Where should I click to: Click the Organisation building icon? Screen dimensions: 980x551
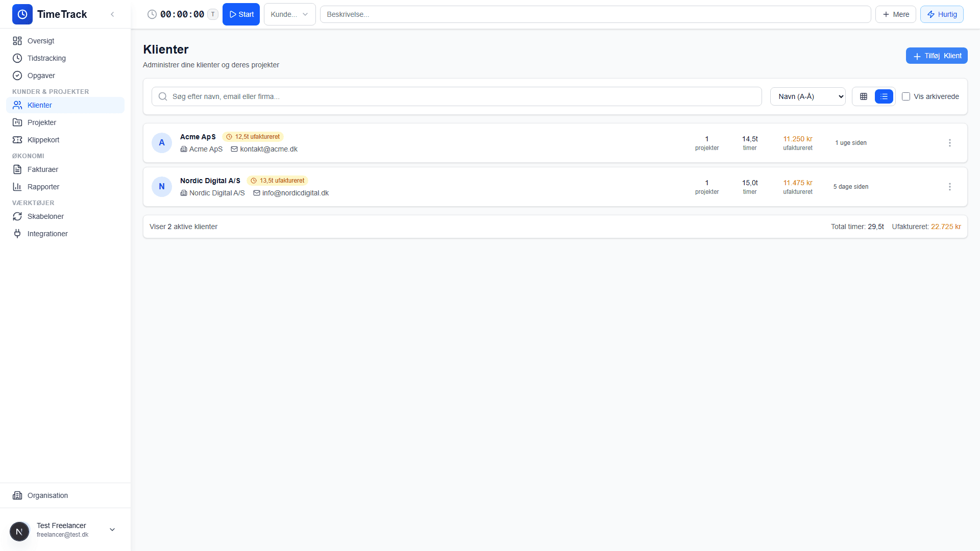click(x=17, y=495)
